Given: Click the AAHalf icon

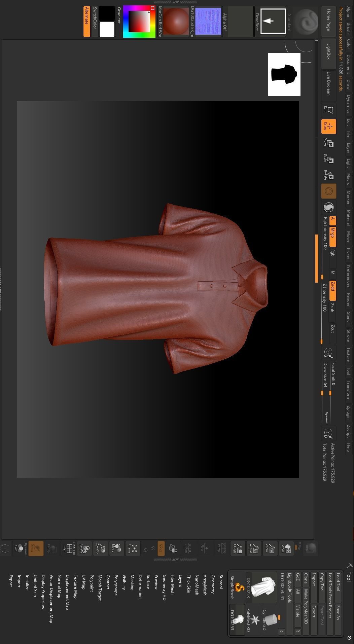Looking at the screenshot, I should click(238, 548).
